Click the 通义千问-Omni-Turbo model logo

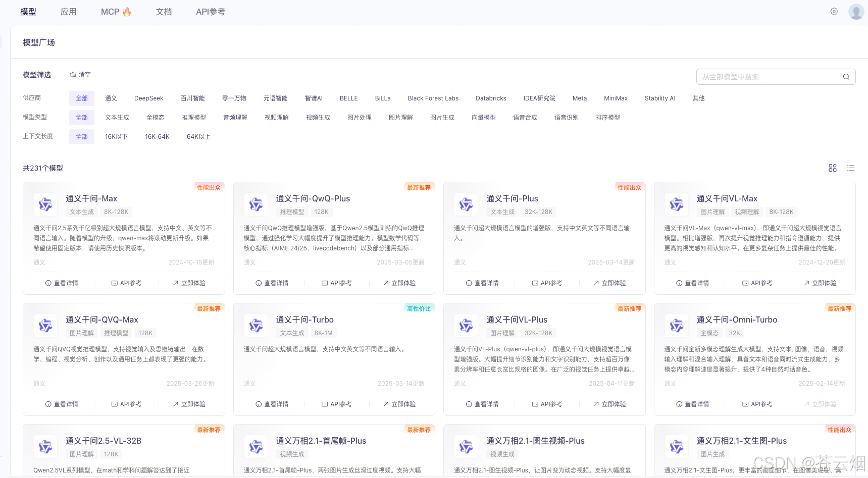coord(677,326)
